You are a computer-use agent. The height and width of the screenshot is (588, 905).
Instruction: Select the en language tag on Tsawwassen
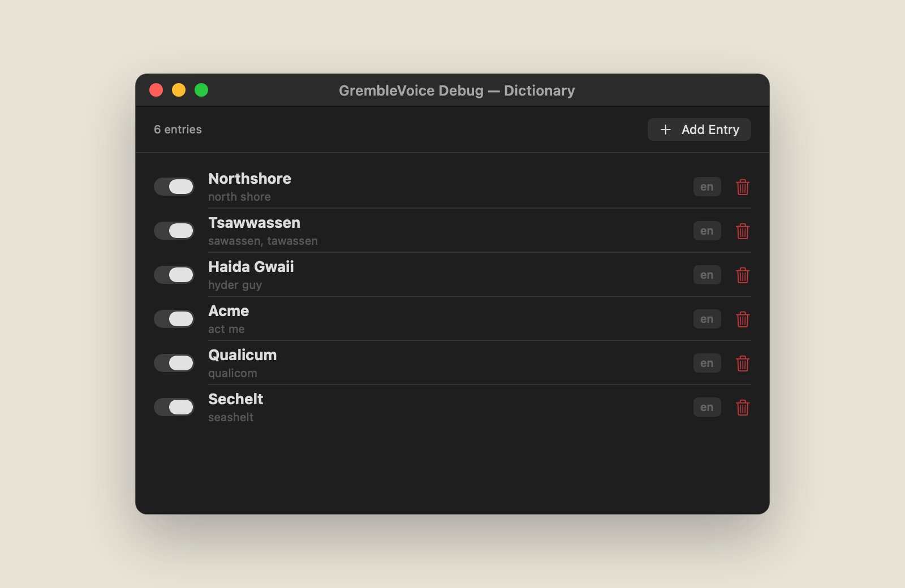(707, 231)
